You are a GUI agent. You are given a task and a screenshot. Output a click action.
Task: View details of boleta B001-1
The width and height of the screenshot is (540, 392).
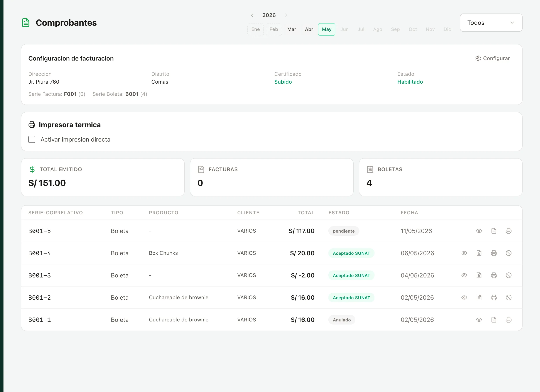point(479,320)
